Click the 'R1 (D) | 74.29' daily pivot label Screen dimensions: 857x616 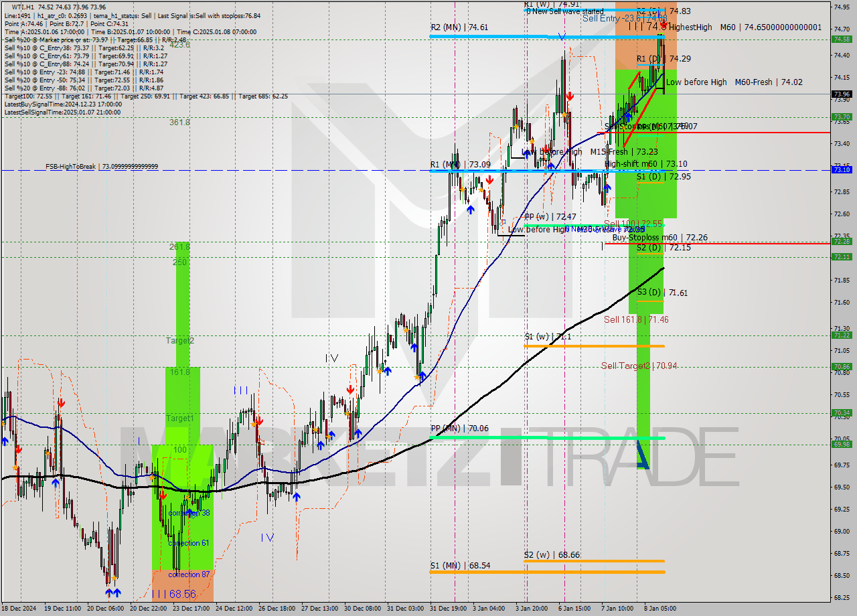(x=664, y=58)
